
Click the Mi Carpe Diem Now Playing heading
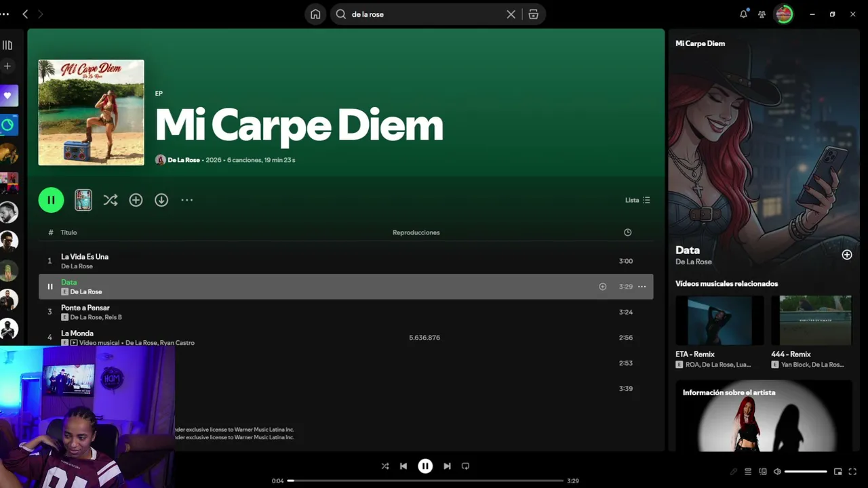click(x=700, y=43)
